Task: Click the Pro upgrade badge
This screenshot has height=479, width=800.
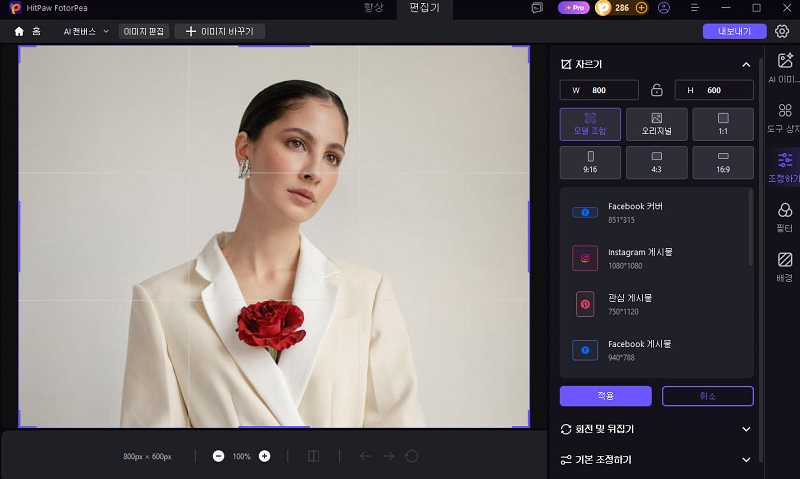Action: click(x=574, y=8)
